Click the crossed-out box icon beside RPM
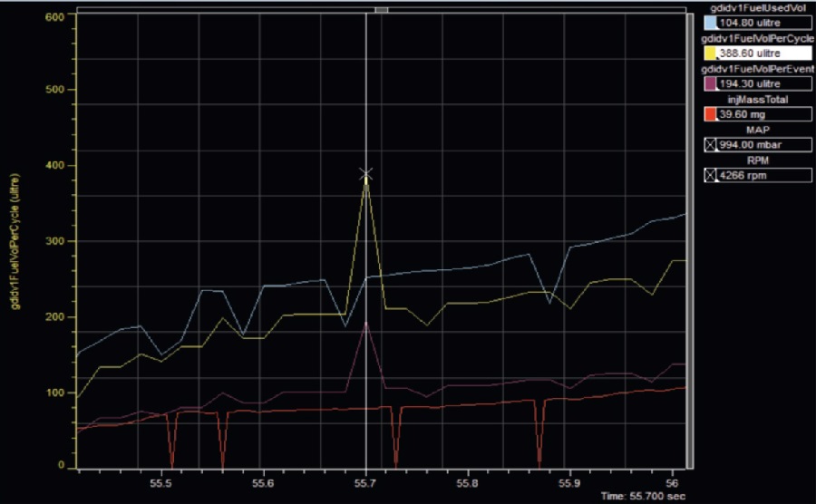 pyautogui.click(x=710, y=176)
